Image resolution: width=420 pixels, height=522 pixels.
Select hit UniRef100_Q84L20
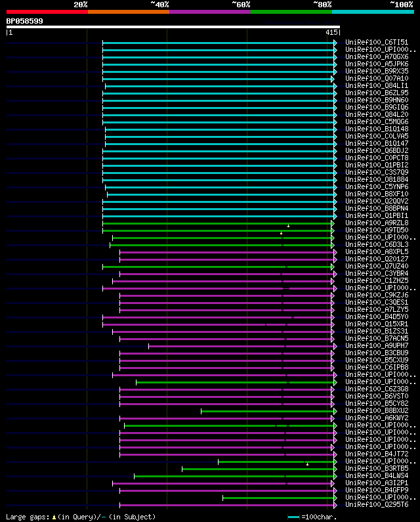(x=377, y=114)
